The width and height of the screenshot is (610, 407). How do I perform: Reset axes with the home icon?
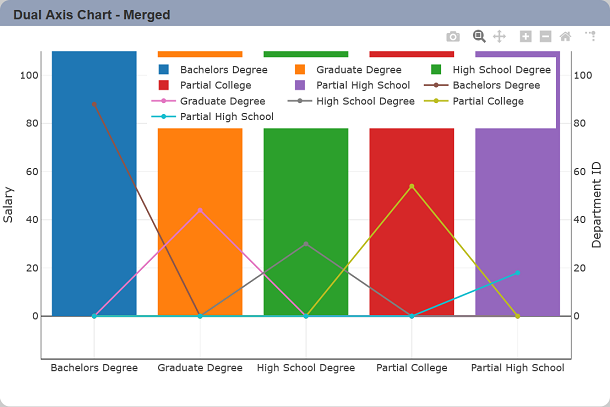[565, 37]
